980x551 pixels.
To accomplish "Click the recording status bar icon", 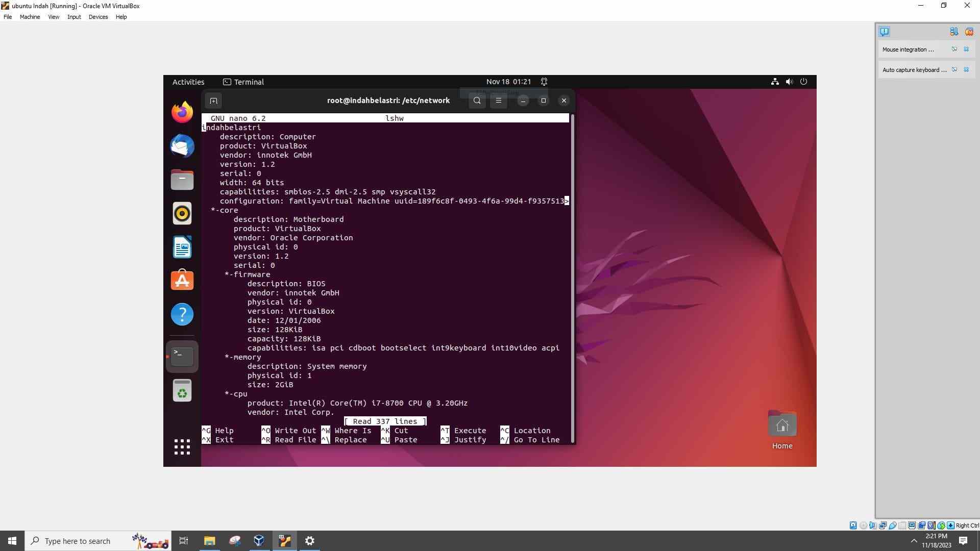I will (922, 525).
